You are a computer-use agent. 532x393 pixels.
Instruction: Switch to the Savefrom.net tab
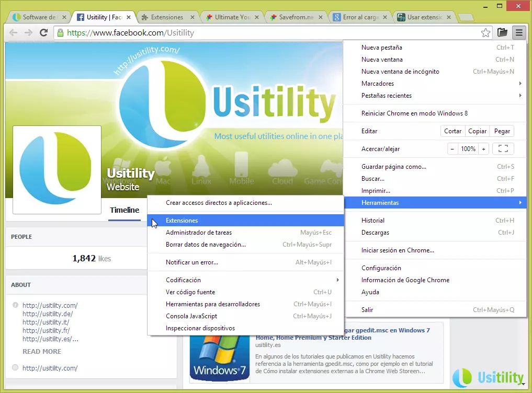[x=296, y=17]
